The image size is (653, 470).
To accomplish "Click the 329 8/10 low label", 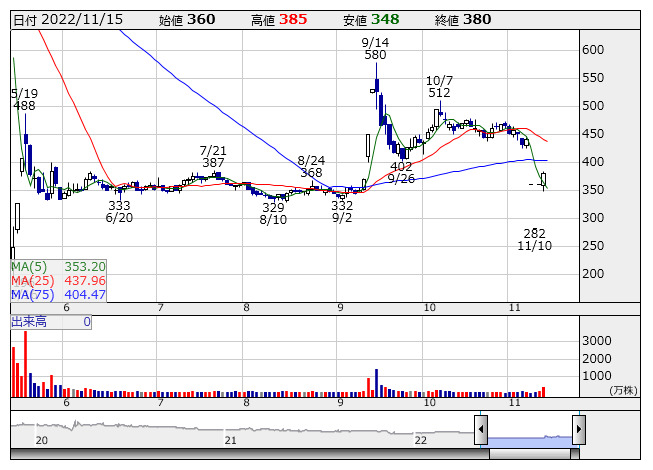I will pyautogui.click(x=273, y=214).
